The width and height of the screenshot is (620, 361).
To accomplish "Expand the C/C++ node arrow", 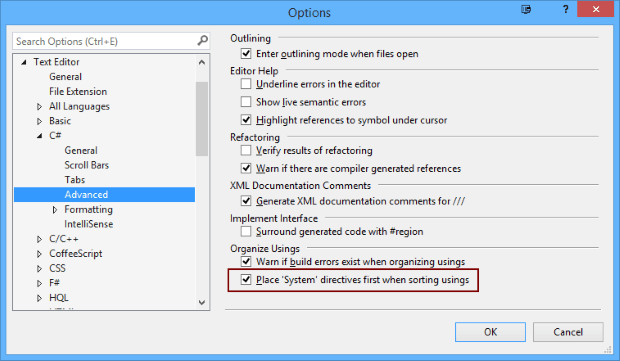I will [39, 239].
